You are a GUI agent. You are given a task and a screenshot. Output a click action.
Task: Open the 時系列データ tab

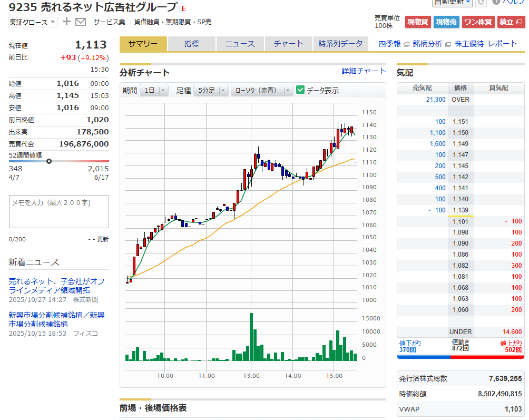click(340, 44)
